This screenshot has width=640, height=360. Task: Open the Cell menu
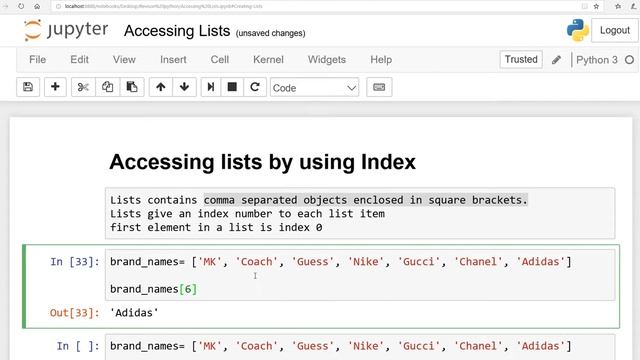220,60
